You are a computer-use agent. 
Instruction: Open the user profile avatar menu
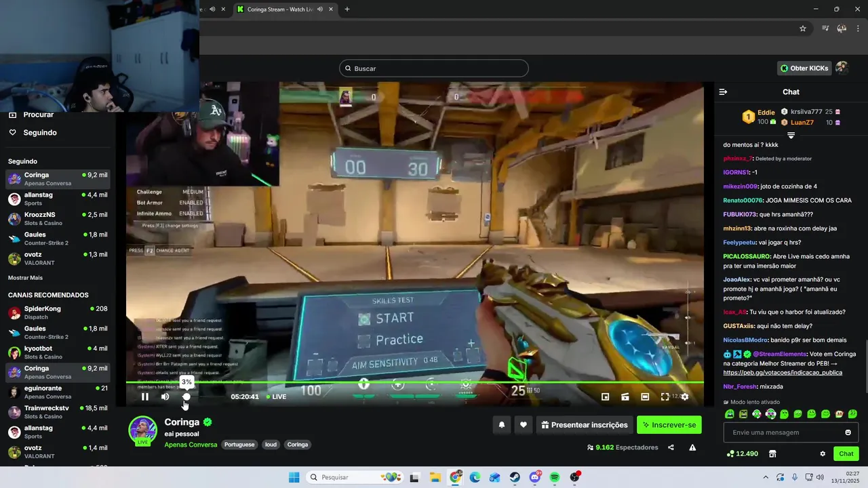(842, 68)
